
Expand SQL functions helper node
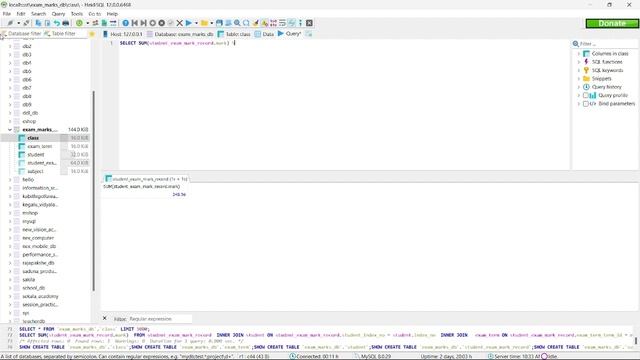[579, 62]
